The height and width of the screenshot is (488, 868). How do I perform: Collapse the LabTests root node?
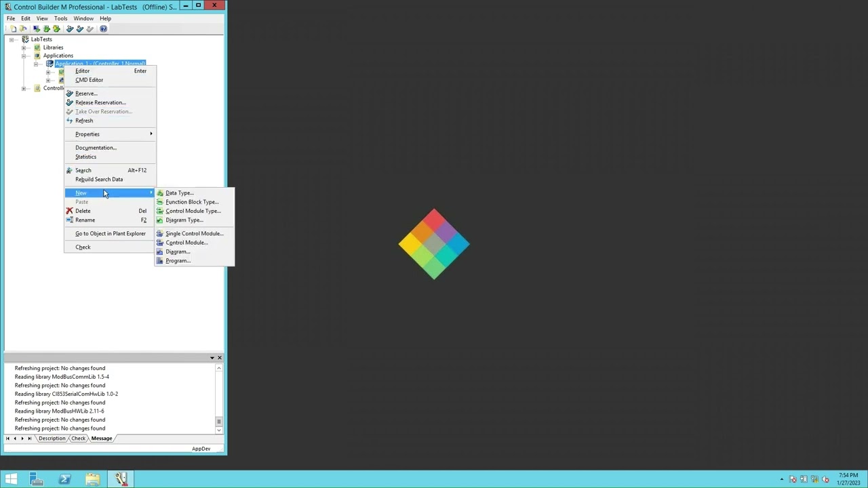[x=12, y=39]
